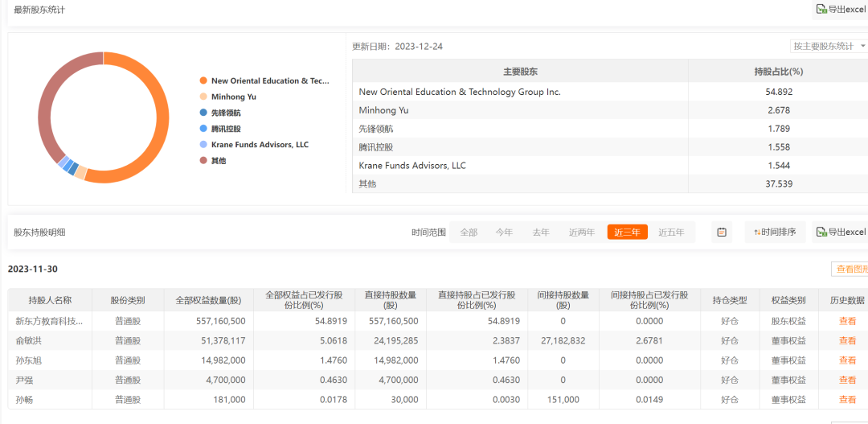Open the calendar date picker icon

tap(721, 233)
